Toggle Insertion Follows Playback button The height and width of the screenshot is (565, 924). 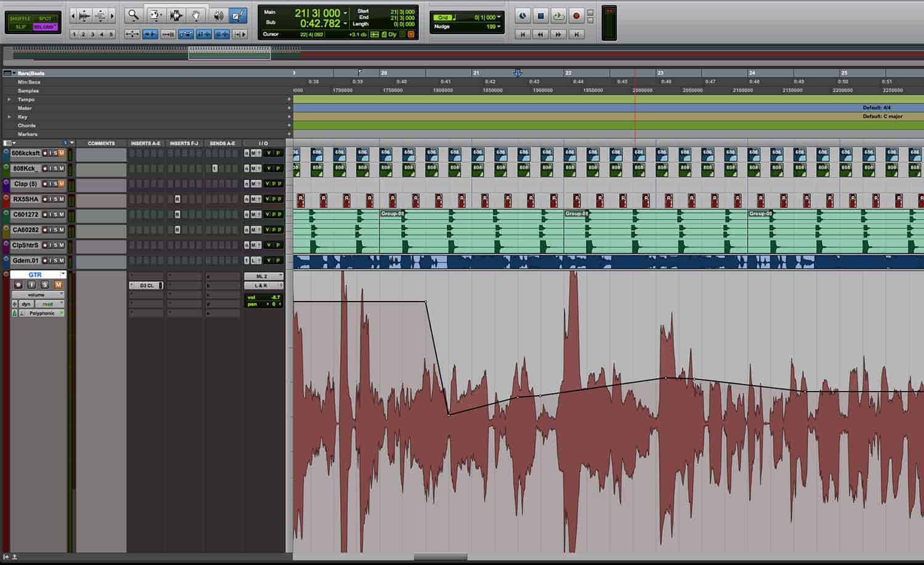[x=240, y=34]
